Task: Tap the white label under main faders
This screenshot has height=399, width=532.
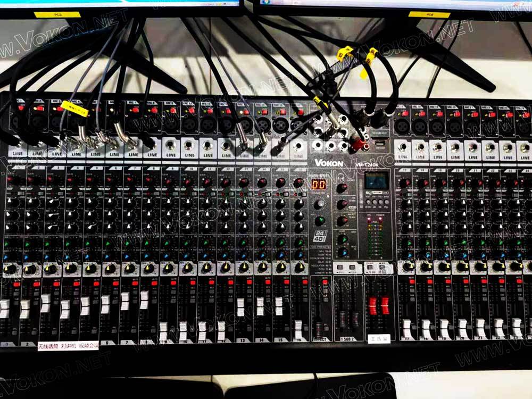Action: [x=379, y=338]
